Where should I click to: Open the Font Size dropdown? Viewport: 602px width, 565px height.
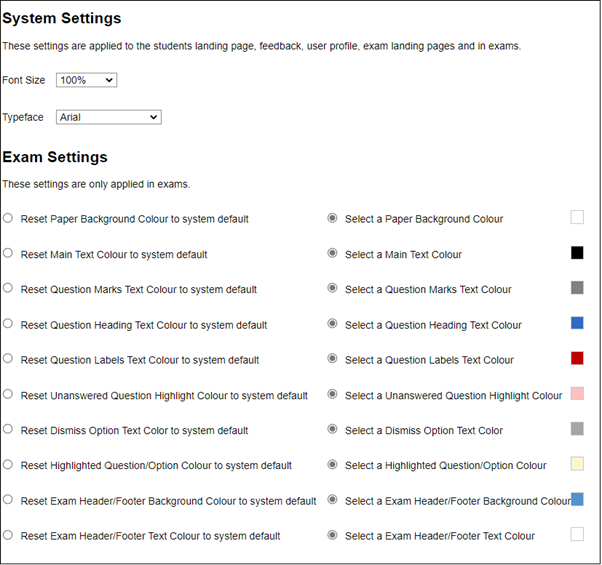86,80
